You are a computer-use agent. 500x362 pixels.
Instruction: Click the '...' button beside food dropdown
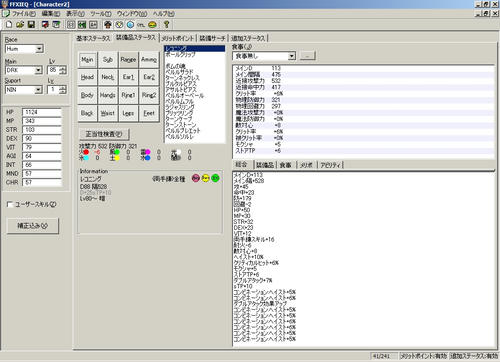click(x=307, y=56)
